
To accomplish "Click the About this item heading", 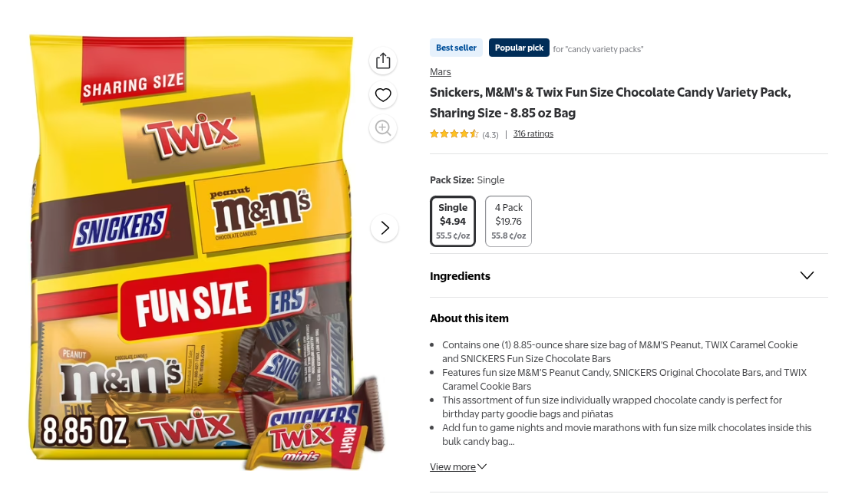I will tap(469, 318).
